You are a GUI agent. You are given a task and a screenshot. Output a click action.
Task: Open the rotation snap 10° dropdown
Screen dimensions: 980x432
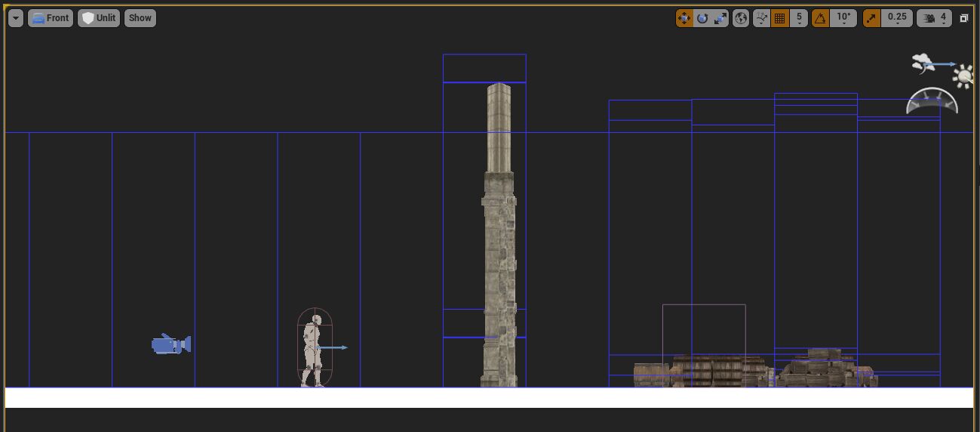pos(843,18)
